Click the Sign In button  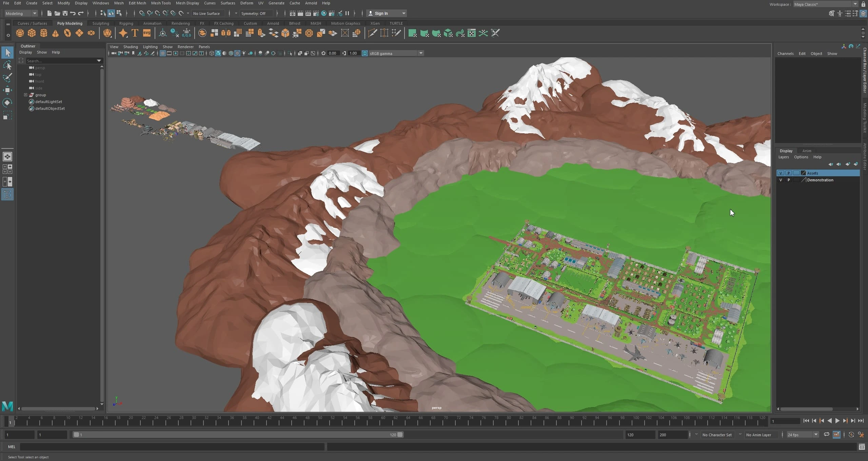click(381, 13)
